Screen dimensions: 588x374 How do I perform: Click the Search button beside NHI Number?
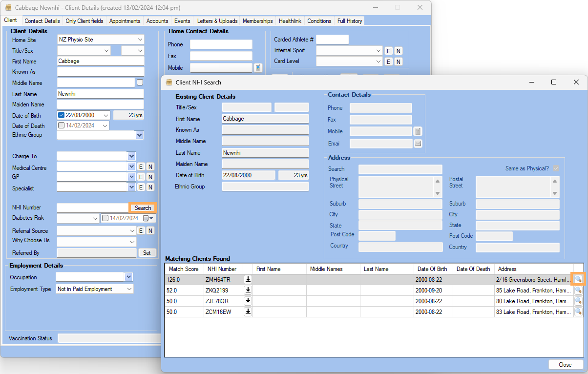(x=142, y=208)
